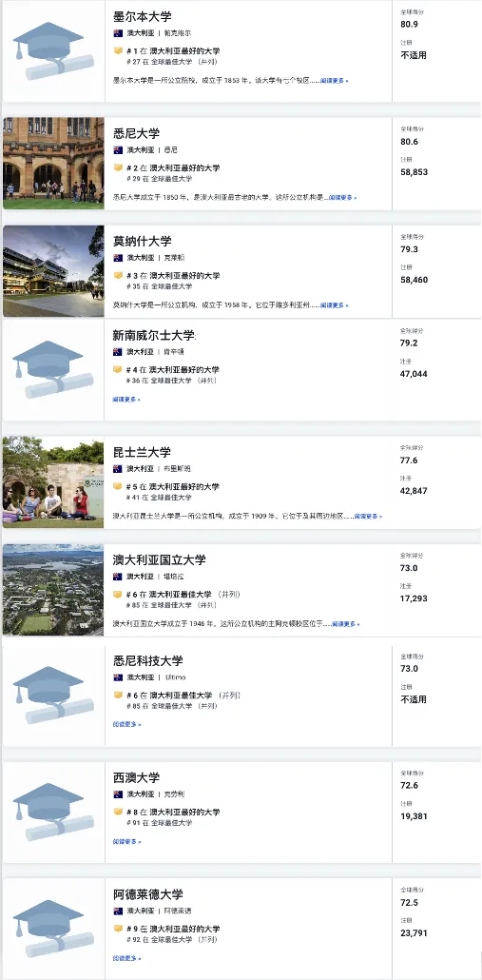The width and height of the screenshot is (482, 980).
Task: Click the #5 ranking badge icon
Action: 117,486
